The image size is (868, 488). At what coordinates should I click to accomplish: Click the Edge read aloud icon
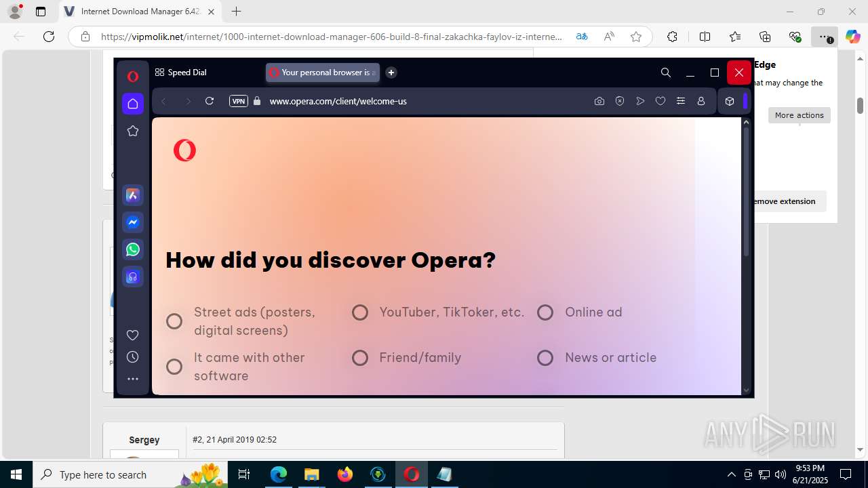pos(609,37)
